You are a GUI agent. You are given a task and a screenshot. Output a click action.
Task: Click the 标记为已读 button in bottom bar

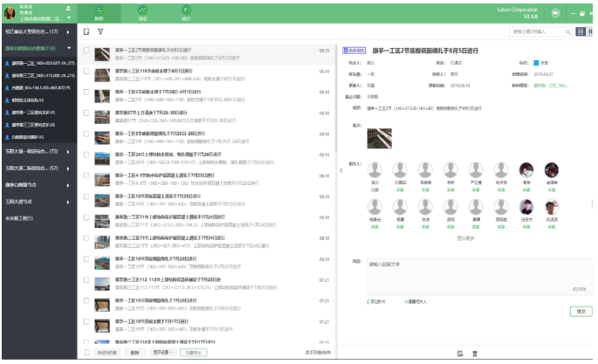point(107,353)
